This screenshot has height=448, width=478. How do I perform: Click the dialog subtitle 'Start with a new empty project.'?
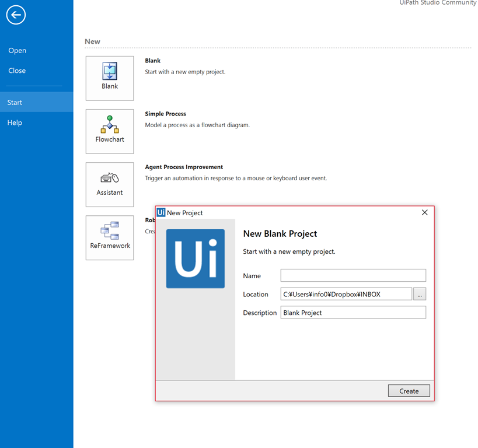click(289, 252)
